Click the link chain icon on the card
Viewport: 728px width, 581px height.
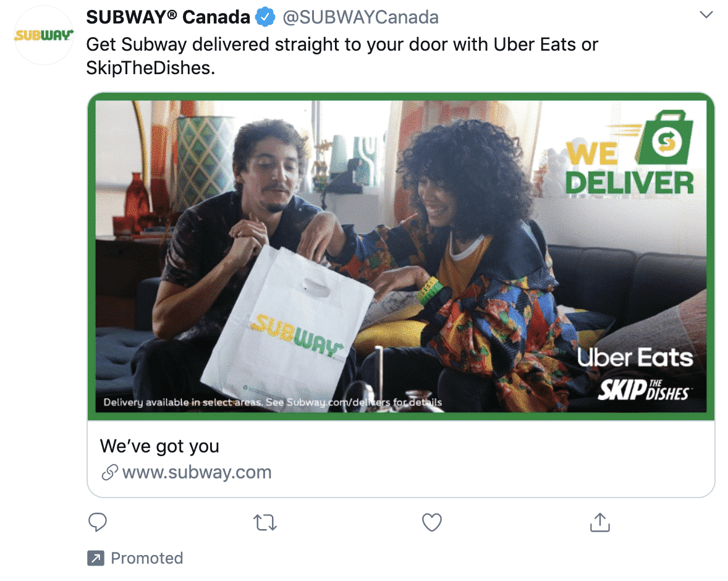pos(109,472)
